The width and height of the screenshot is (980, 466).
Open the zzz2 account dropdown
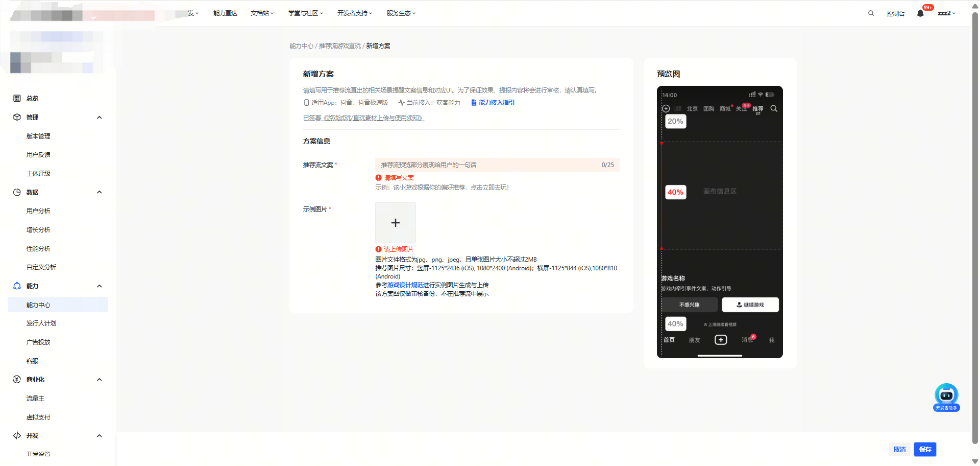click(x=946, y=13)
